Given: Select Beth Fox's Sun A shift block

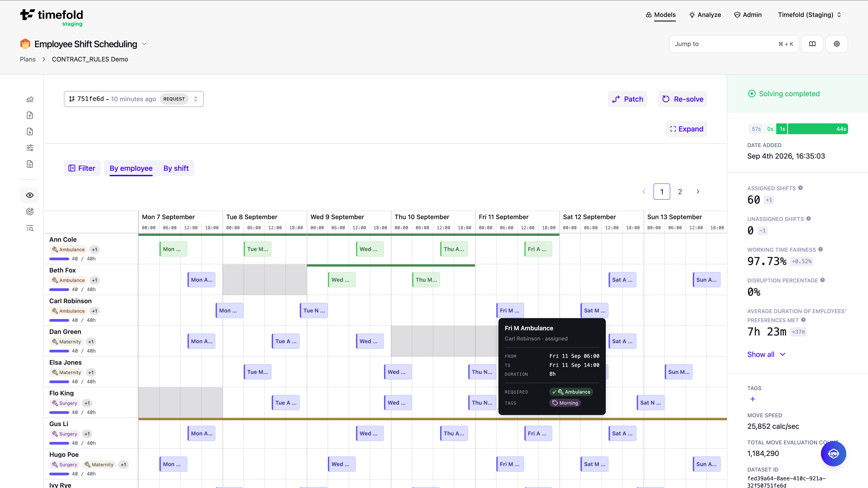Looking at the screenshot, I should click(707, 280).
